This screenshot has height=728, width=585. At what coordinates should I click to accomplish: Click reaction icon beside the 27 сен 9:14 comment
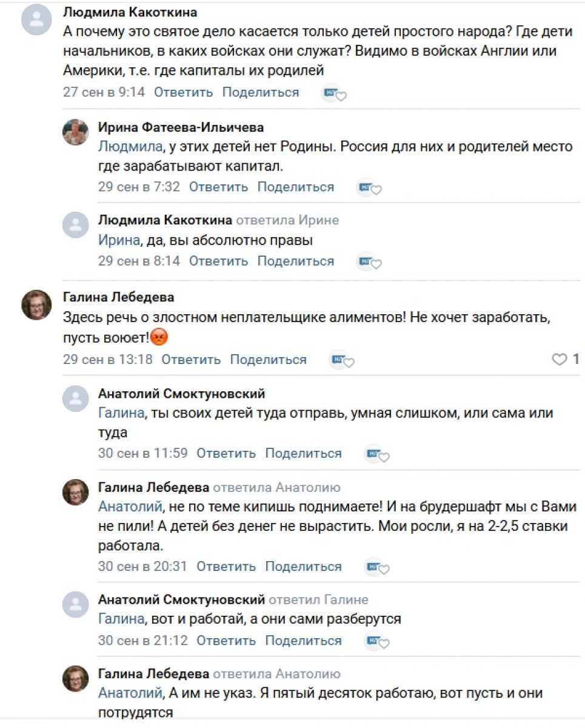click(x=334, y=93)
